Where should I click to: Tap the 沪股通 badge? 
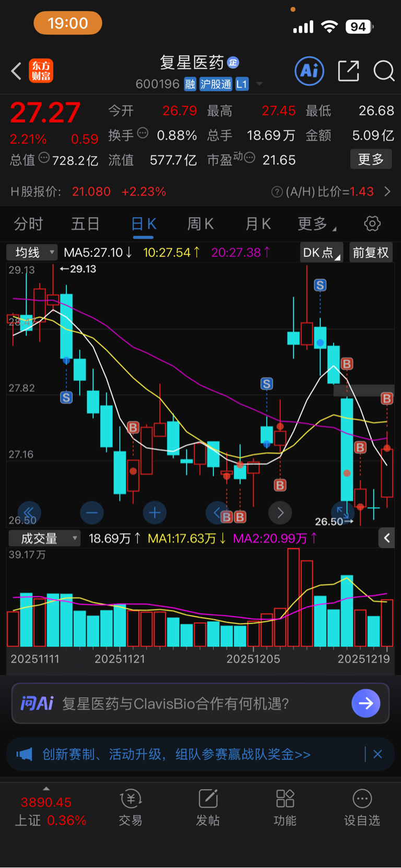click(216, 84)
